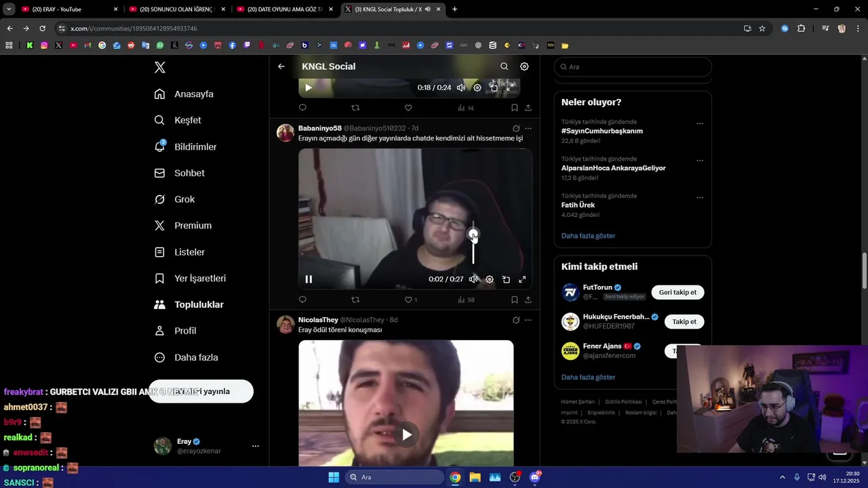Adjust the volume slider on Babaninyo58 video

pos(473,243)
